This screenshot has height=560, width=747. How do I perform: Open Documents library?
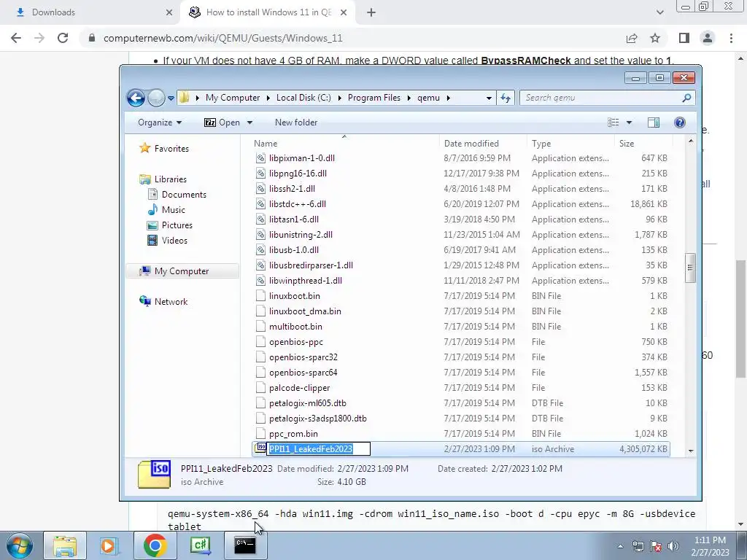click(184, 194)
